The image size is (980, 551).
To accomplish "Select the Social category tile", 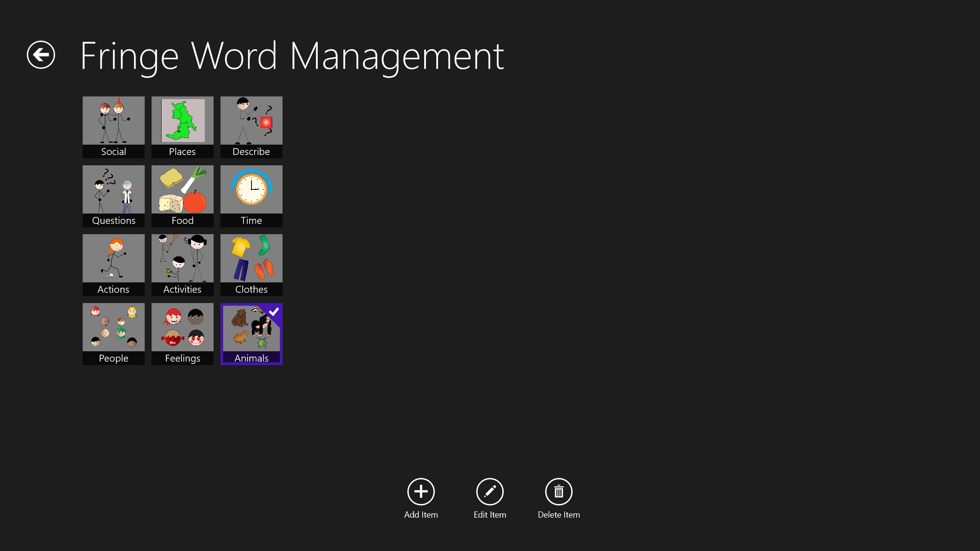I will 114,127.
